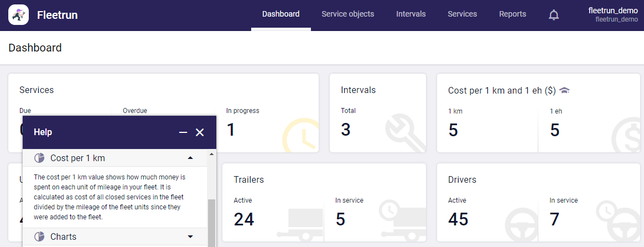
Task: Open the notifications bell
Action: pos(553,15)
